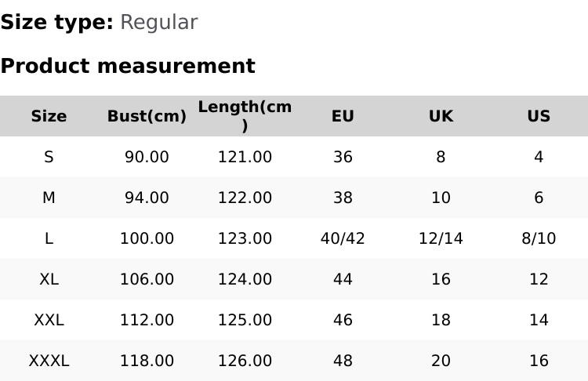Select the S size row label
588x381 pixels.
[49, 157]
